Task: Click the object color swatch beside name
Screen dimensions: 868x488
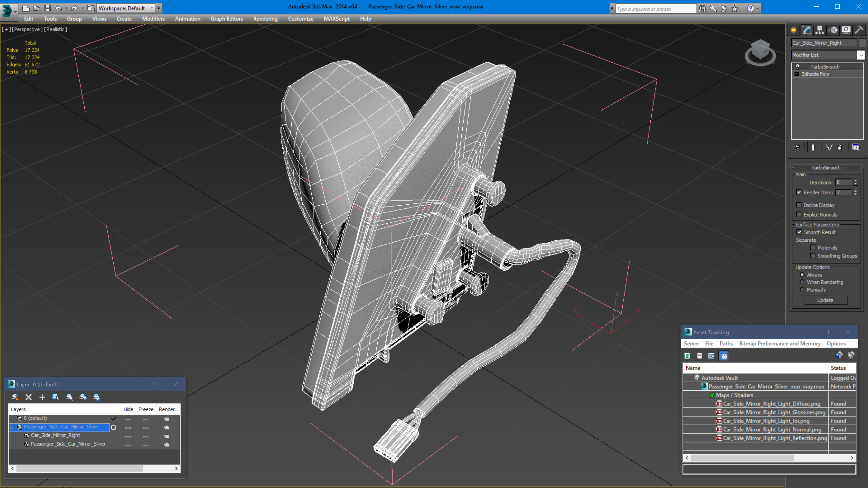Action: (x=862, y=43)
